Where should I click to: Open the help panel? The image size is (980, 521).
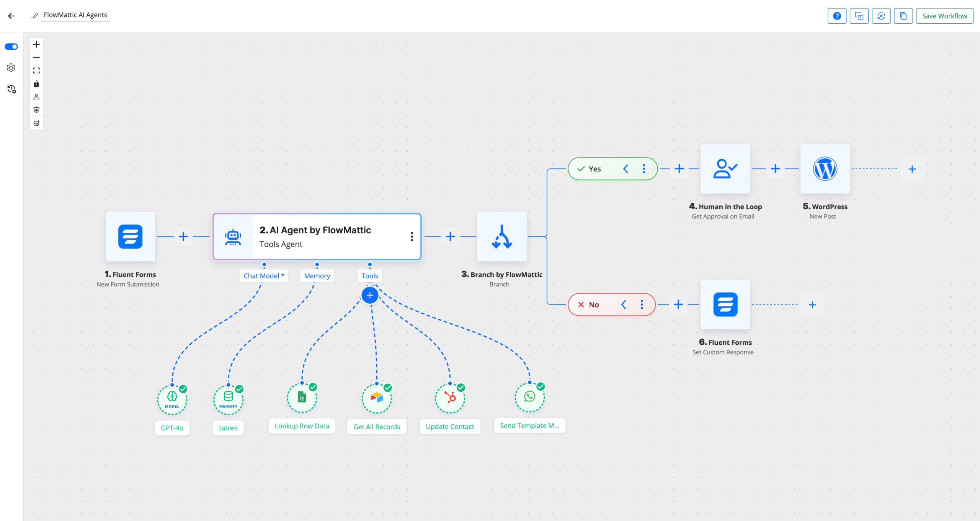(837, 16)
